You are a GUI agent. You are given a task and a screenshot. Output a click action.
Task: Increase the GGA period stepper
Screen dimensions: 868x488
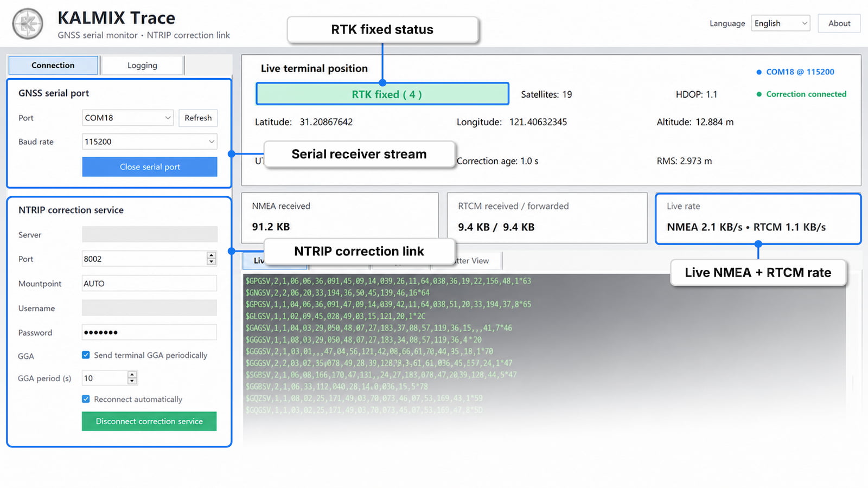132,374
